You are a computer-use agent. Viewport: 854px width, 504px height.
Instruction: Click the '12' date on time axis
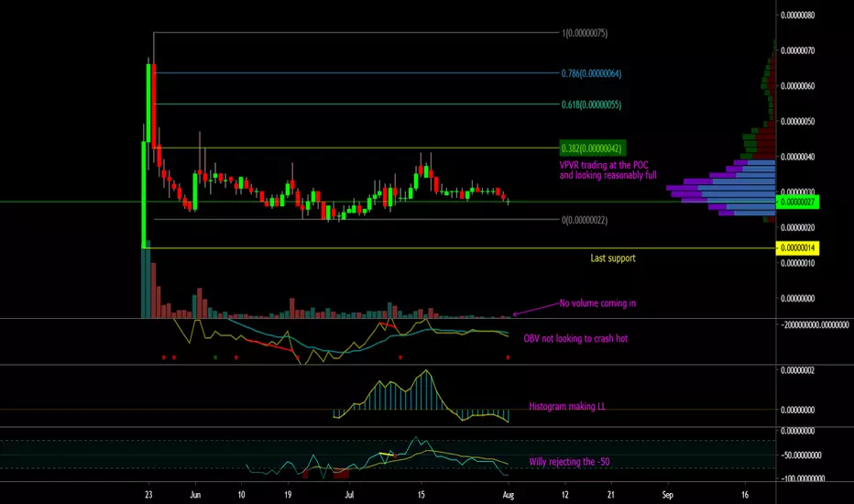[x=564, y=495]
